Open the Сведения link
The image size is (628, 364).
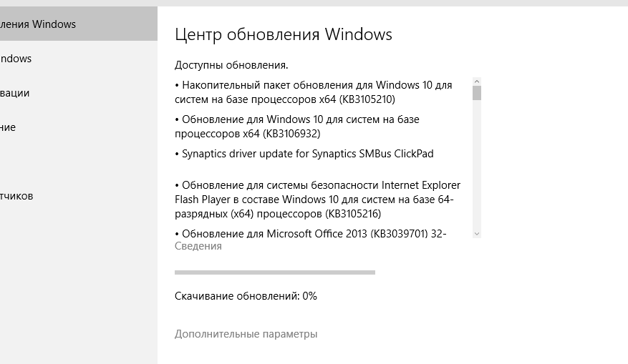pos(198,246)
